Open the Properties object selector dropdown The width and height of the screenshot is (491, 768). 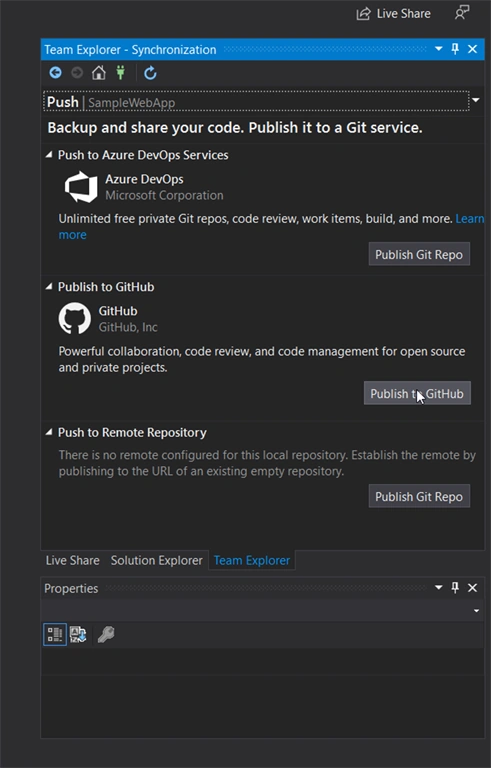(x=476, y=611)
